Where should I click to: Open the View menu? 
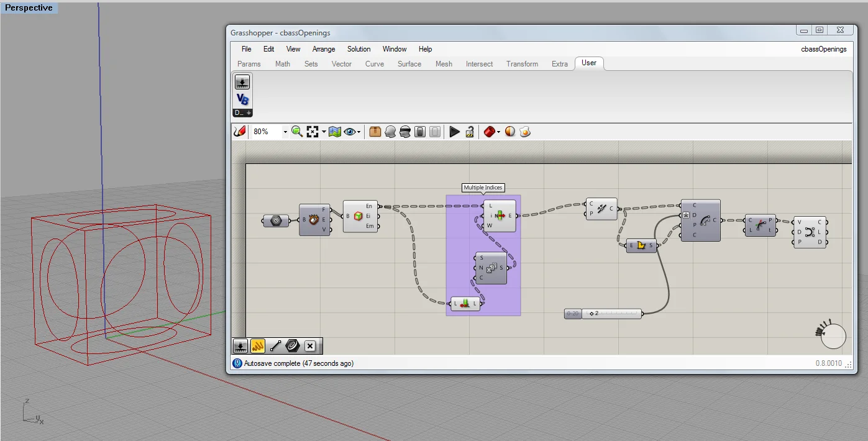tap(293, 49)
